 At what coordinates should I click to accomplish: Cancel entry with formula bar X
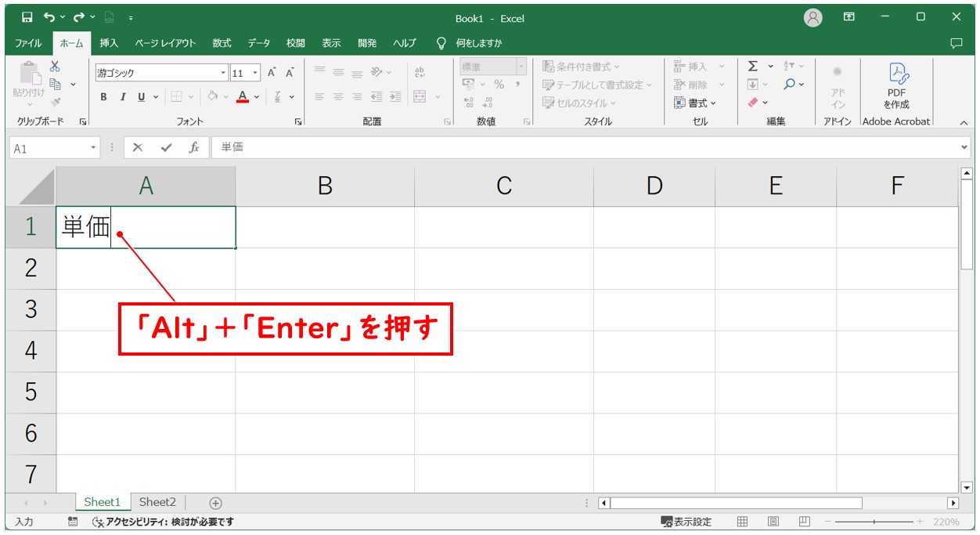[138, 147]
